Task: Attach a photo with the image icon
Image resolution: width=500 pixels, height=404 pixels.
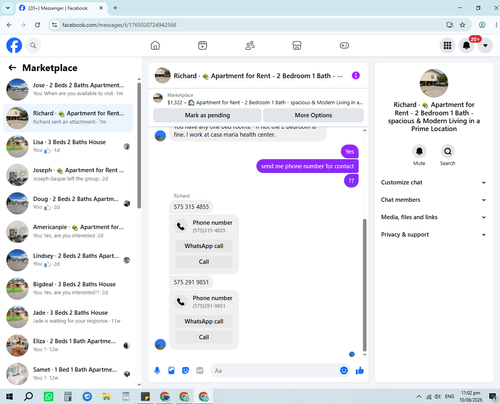Action: (171, 370)
